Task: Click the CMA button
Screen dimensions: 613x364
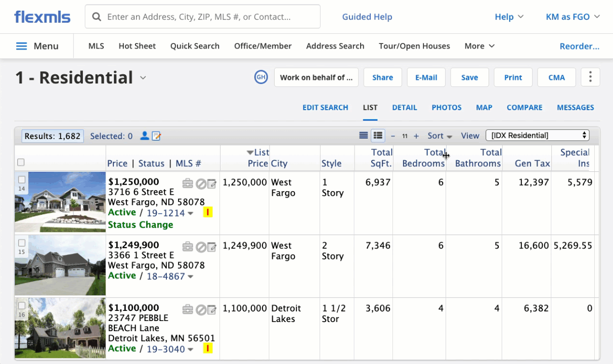Action: click(x=556, y=77)
